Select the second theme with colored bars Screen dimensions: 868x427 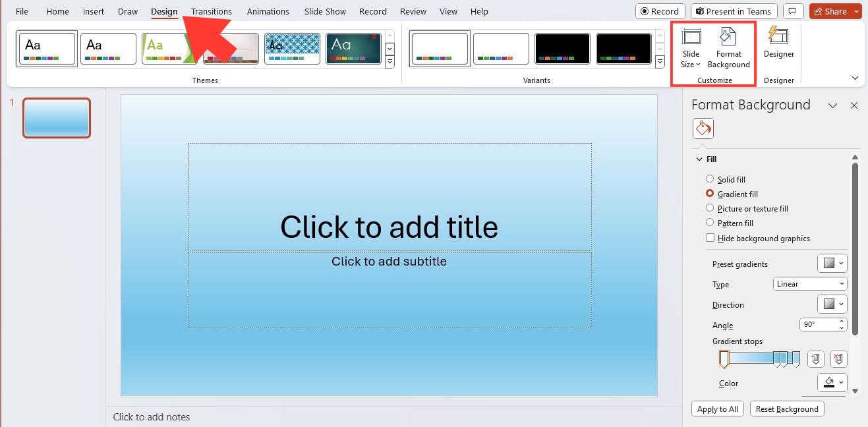pyautogui.click(x=108, y=49)
